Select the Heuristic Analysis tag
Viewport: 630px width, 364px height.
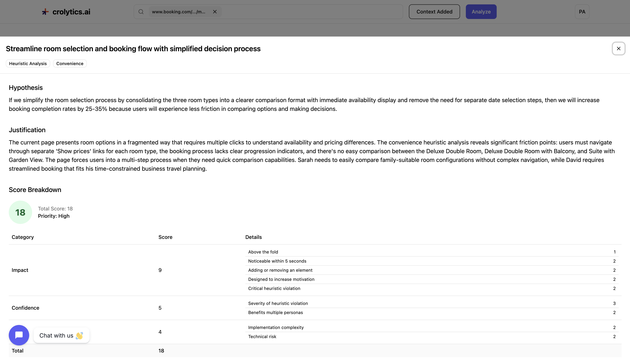(28, 63)
